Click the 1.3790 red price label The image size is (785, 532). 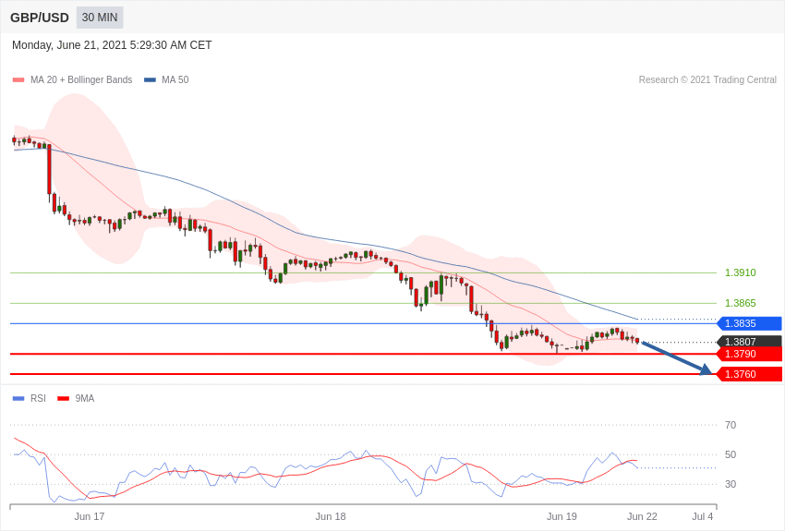[749, 354]
